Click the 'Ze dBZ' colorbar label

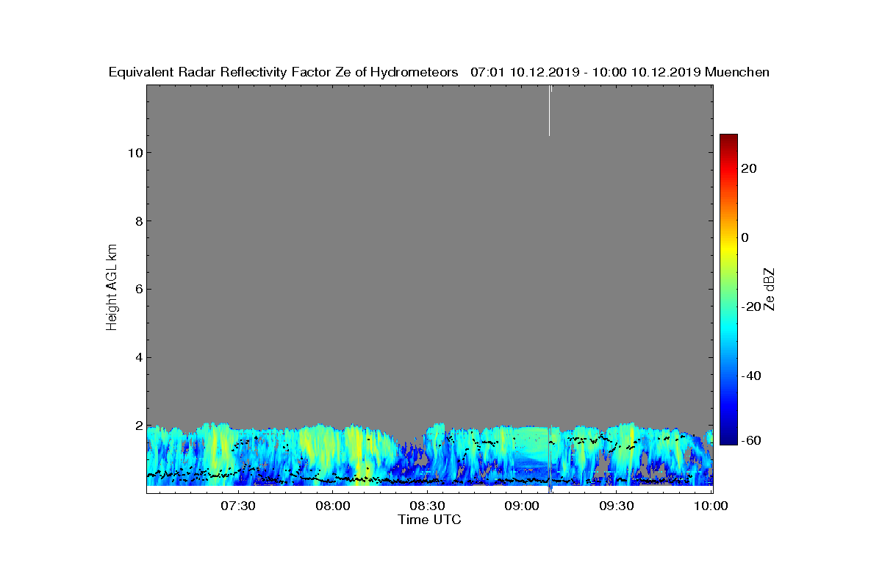coord(770,290)
